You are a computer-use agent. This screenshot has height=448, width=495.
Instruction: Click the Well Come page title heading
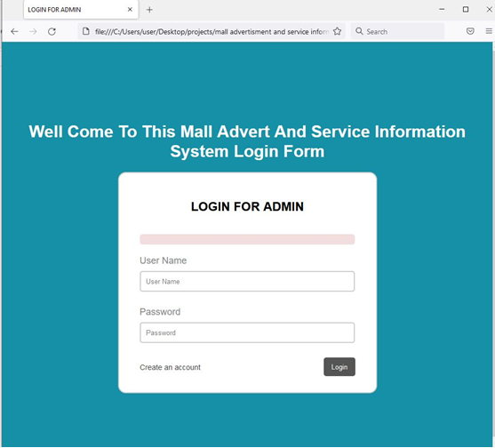click(247, 141)
